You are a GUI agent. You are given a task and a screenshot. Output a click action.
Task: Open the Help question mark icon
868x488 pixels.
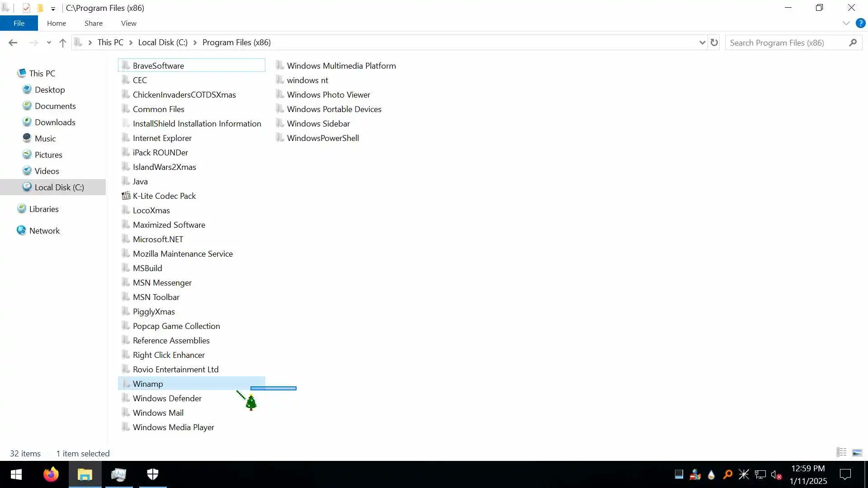pos(860,23)
